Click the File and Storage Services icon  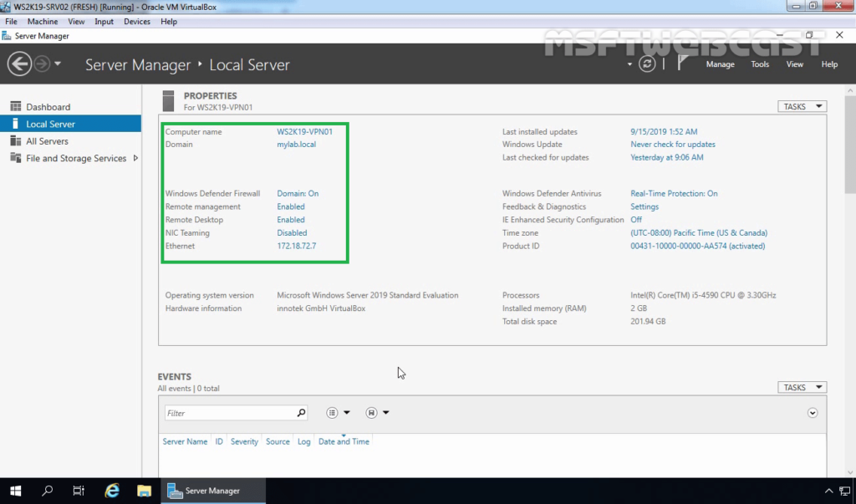point(15,158)
